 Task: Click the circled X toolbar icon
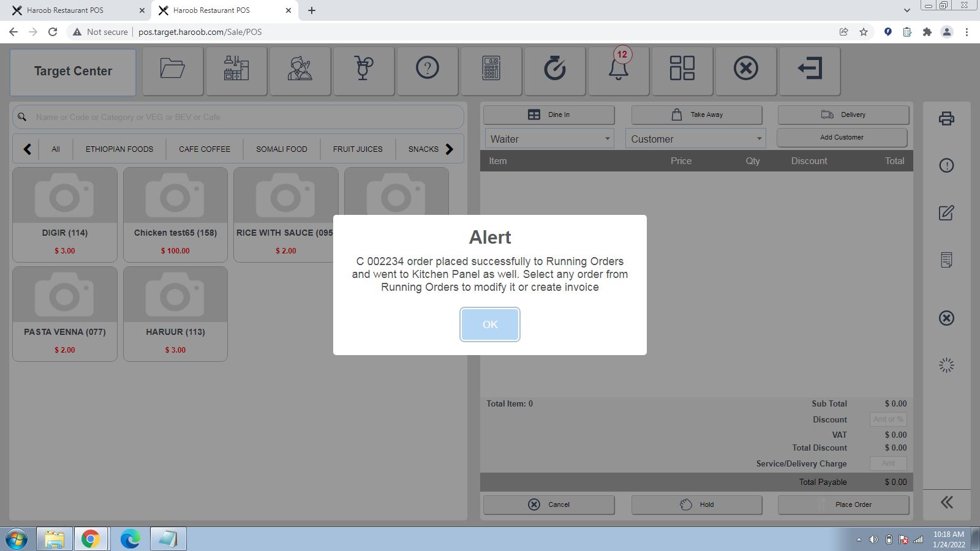(x=746, y=71)
